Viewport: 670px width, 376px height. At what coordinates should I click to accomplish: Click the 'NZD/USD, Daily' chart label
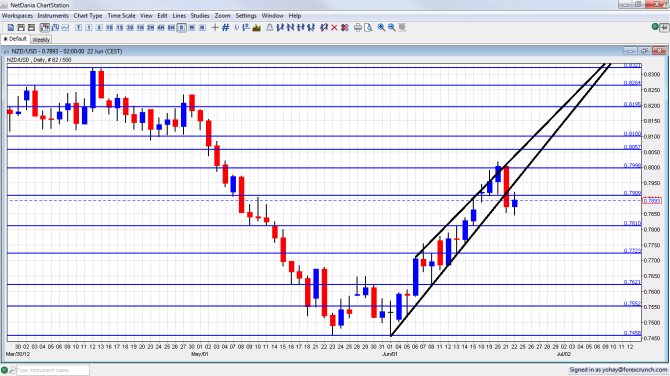tap(39, 60)
